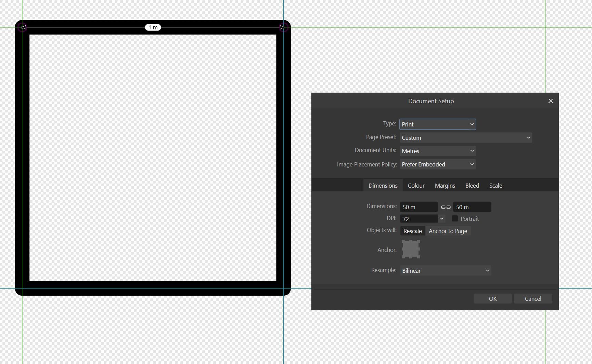Switch to the Margins tab
Screen dimensions: 592x364
coord(445,185)
